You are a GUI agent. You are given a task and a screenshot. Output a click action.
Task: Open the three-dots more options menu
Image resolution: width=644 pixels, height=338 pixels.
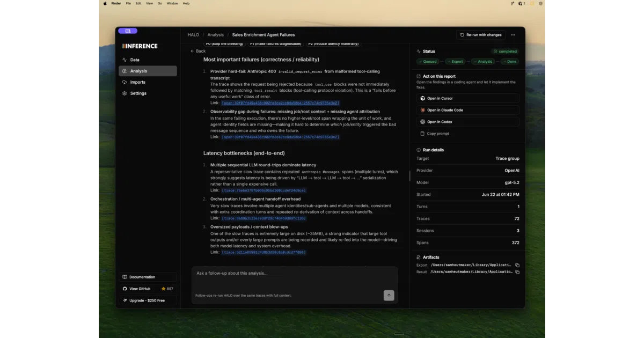pyautogui.click(x=513, y=35)
